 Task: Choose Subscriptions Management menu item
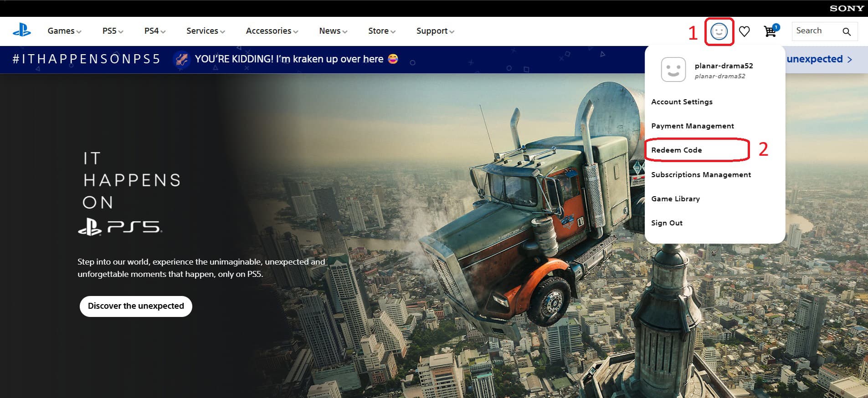[x=701, y=174]
